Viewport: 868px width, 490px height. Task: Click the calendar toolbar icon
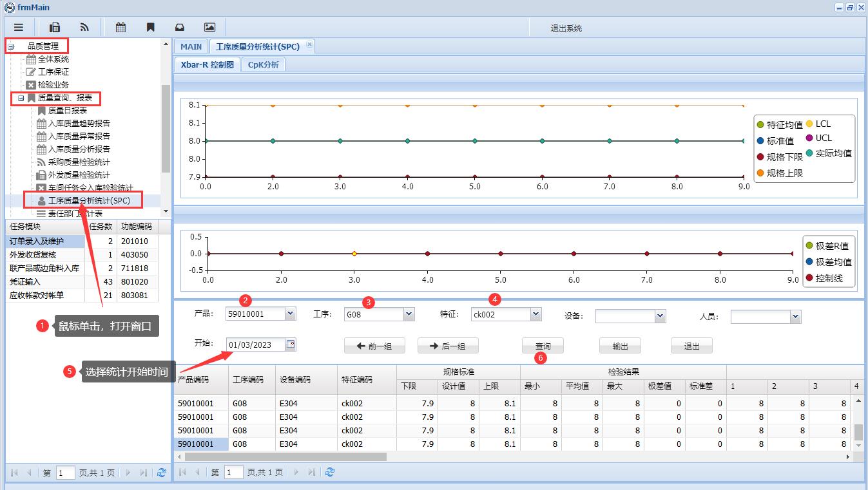point(121,27)
